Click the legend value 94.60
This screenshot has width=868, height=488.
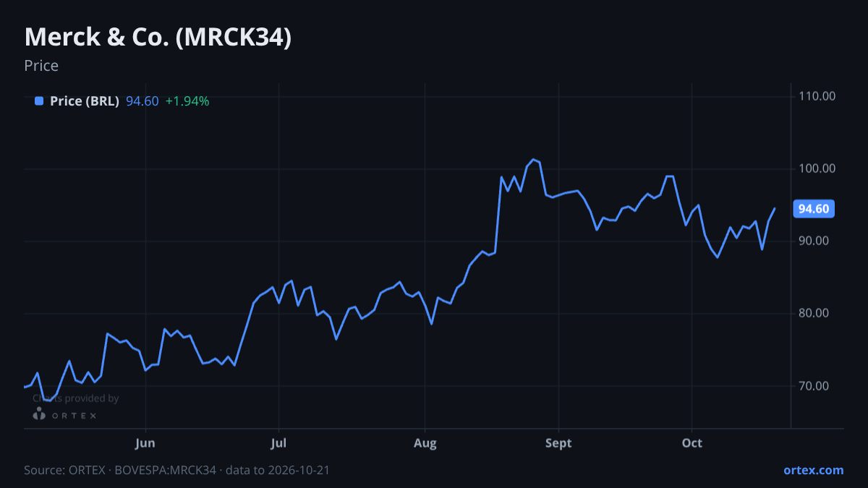tap(142, 101)
